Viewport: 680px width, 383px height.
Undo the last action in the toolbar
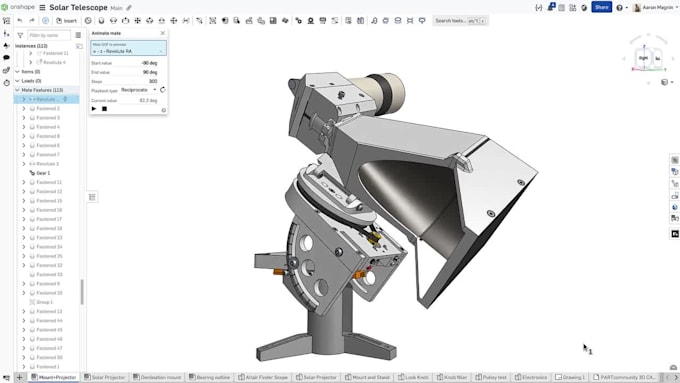pos(20,20)
